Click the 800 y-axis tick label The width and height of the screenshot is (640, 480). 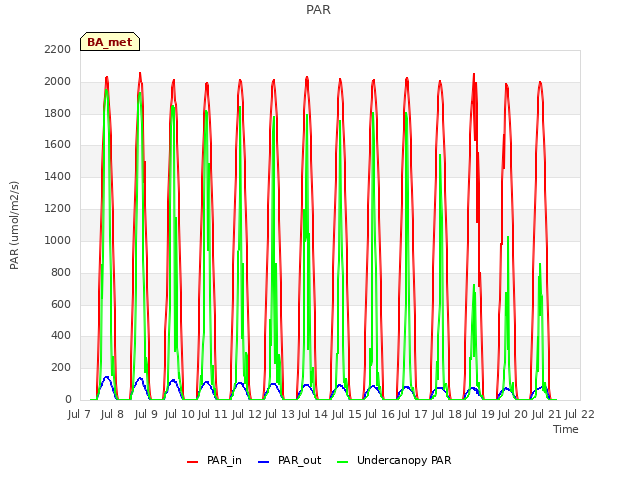click(x=61, y=272)
